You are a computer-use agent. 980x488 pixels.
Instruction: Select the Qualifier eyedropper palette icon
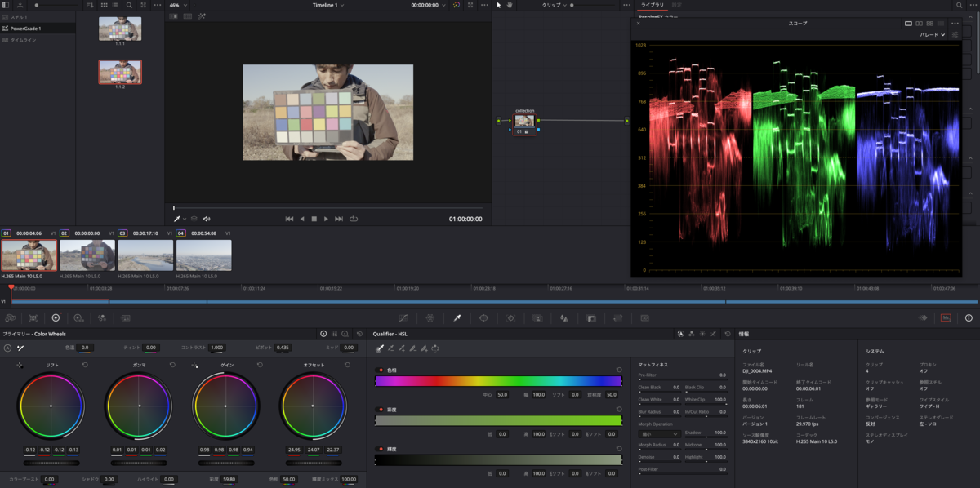coord(457,317)
